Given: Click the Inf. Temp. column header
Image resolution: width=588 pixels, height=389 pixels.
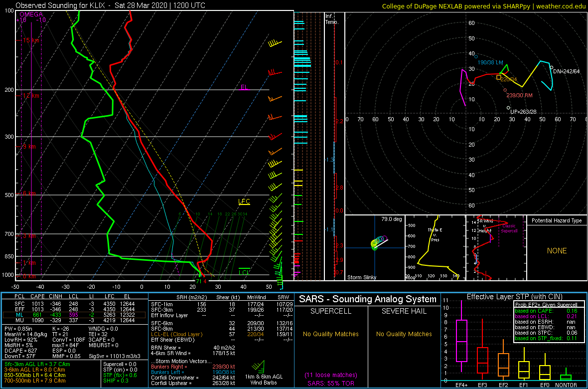Looking at the screenshot, I should point(332,19).
